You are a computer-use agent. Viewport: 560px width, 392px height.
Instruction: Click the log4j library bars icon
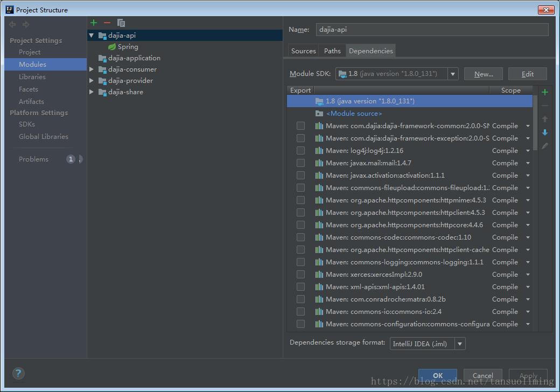click(x=319, y=151)
